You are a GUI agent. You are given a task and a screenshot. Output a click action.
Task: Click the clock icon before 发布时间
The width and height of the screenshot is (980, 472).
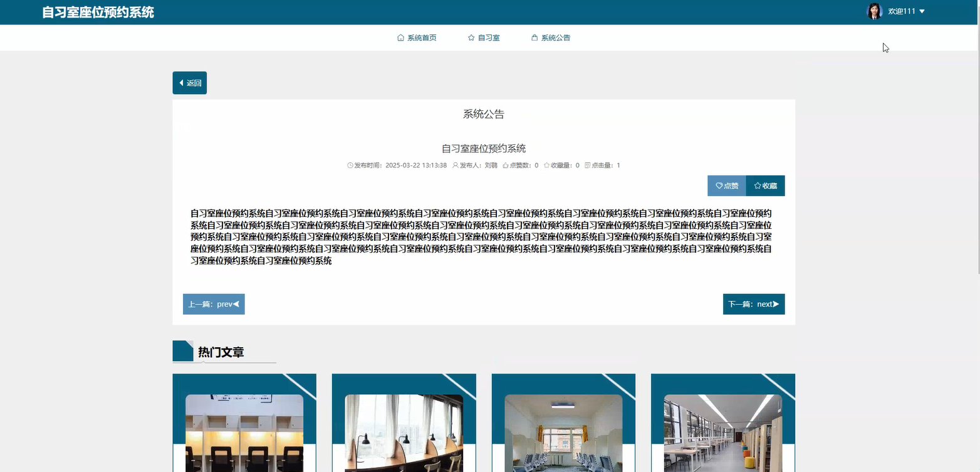click(x=350, y=165)
